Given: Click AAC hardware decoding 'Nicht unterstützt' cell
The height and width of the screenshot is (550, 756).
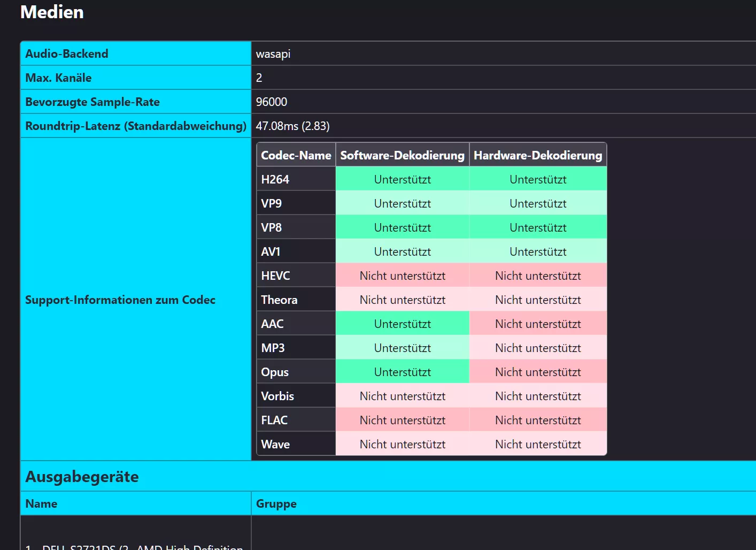Looking at the screenshot, I should coord(537,324).
